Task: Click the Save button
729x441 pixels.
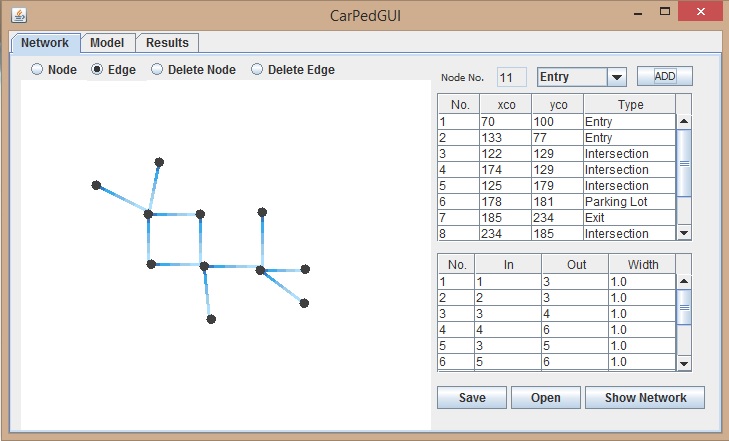Action: pyautogui.click(x=472, y=397)
